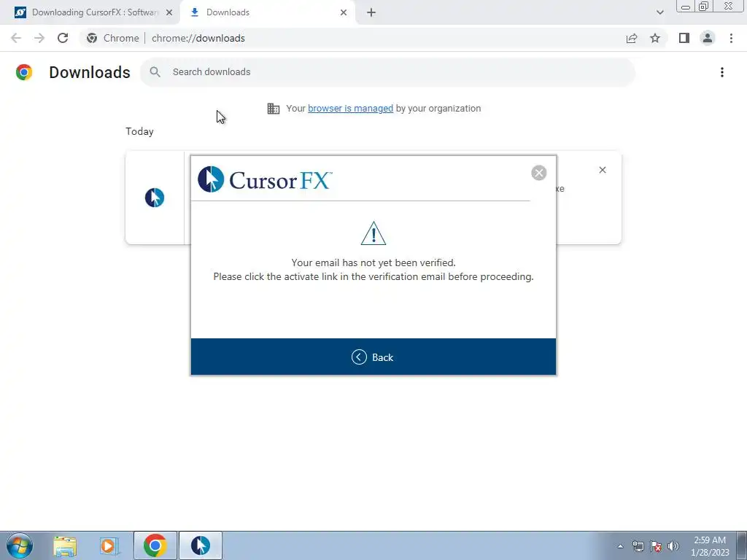Open Action Center flag icon
This screenshot has width=747, height=560.
(x=656, y=546)
